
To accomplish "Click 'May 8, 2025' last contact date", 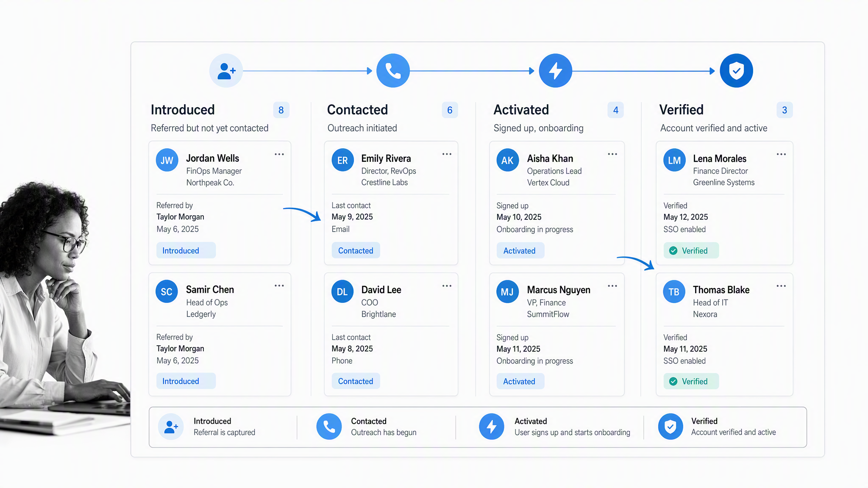I will tap(352, 348).
